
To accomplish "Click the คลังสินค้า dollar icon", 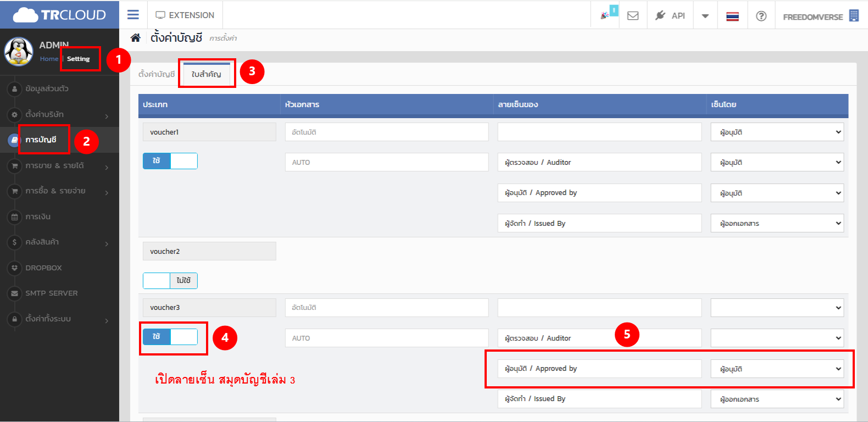I will tap(14, 242).
